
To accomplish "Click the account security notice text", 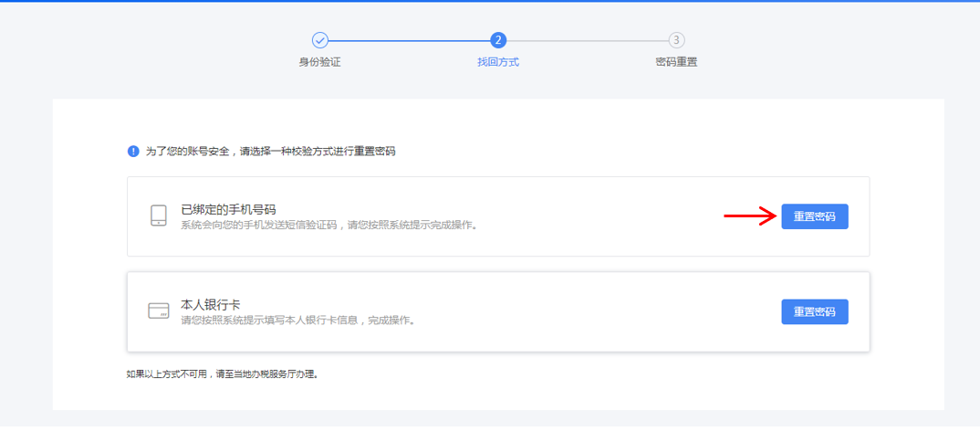I will (270, 152).
